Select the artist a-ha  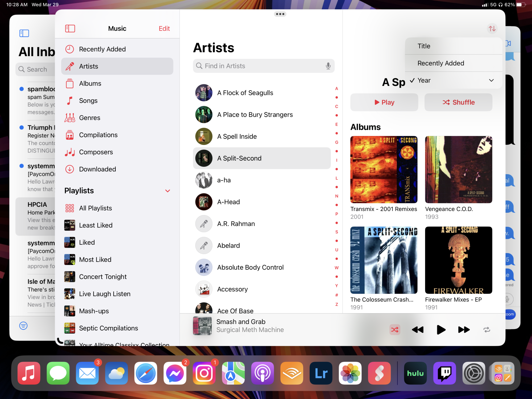point(262,180)
